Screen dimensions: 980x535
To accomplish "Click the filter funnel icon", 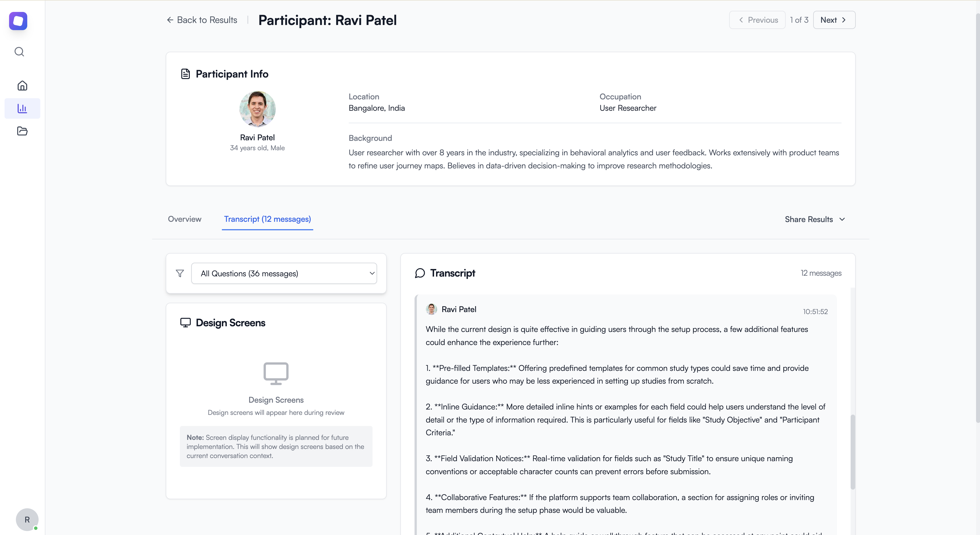I will (180, 273).
